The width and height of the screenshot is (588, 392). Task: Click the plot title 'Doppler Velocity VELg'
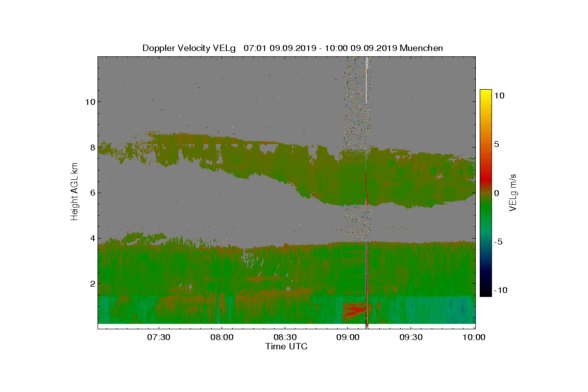[x=189, y=48]
